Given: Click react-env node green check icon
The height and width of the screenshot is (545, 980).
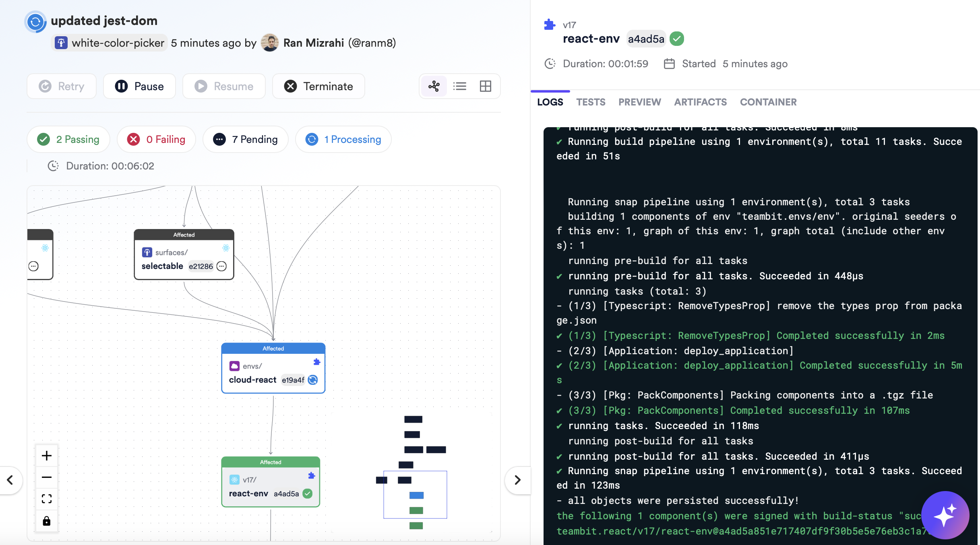Looking at the screenshot, I should coord(308,493).
